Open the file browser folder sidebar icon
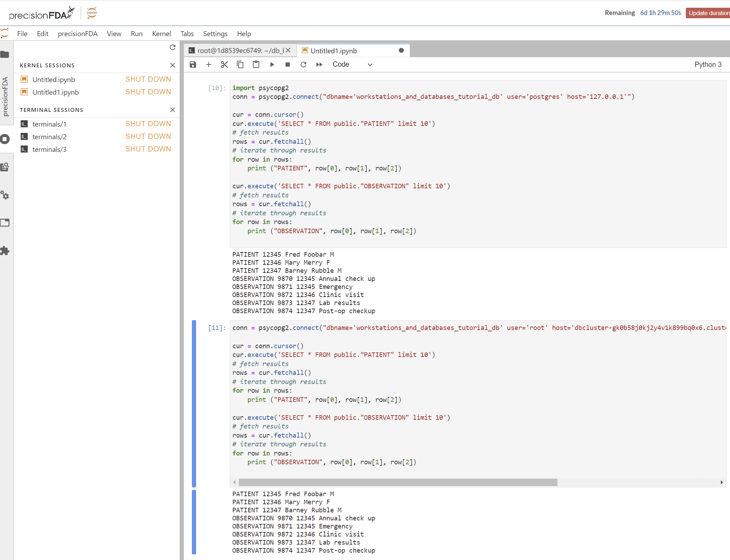The image size is (730, 560). point(5,55)
